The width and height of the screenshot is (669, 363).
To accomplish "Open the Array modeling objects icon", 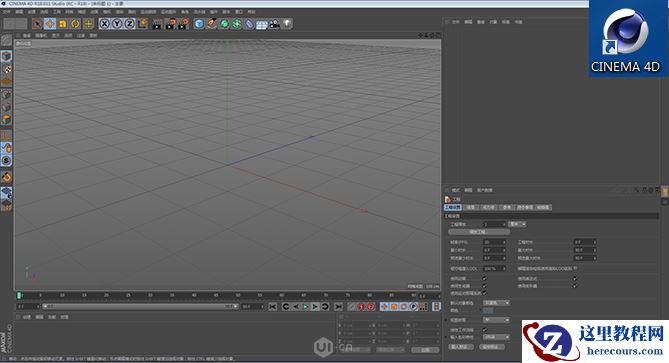I will (237, 24).
